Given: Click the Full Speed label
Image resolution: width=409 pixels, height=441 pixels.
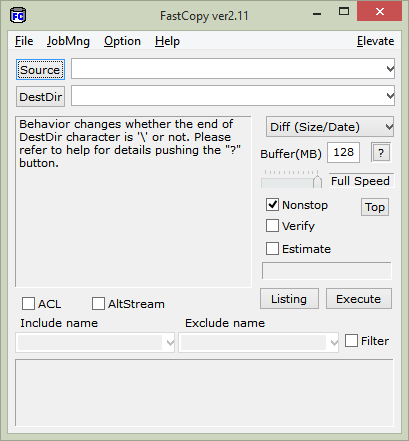Looking at the screenshot, I should click(360, 181).
